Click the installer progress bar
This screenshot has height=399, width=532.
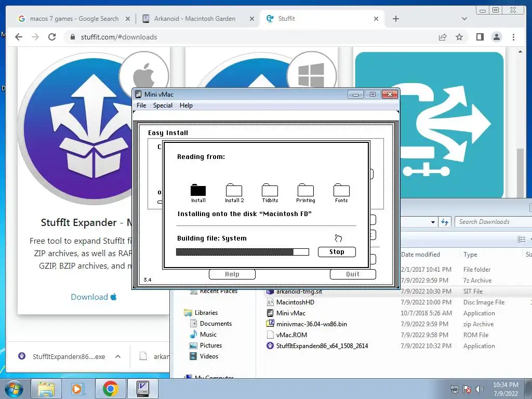coord(242,252)
